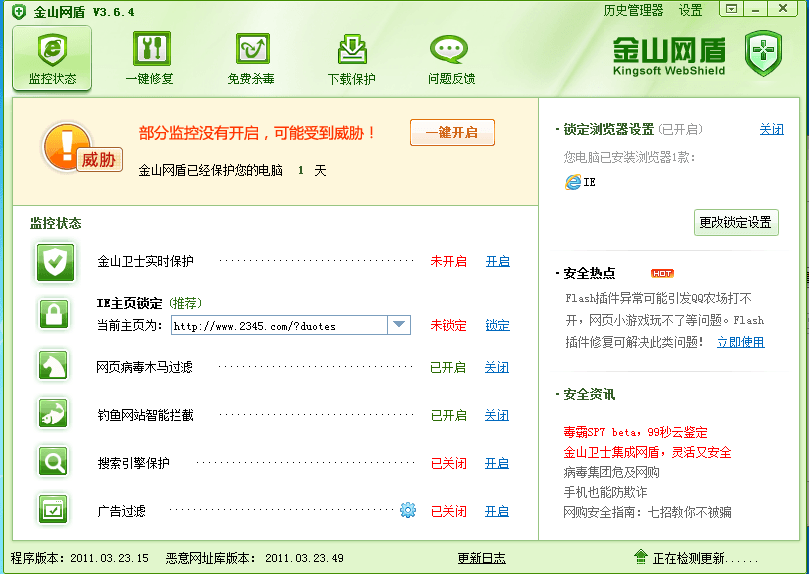809x574 pixels.
Task: Open 广告过滤 gear settings icon
Action: (408, 510)
